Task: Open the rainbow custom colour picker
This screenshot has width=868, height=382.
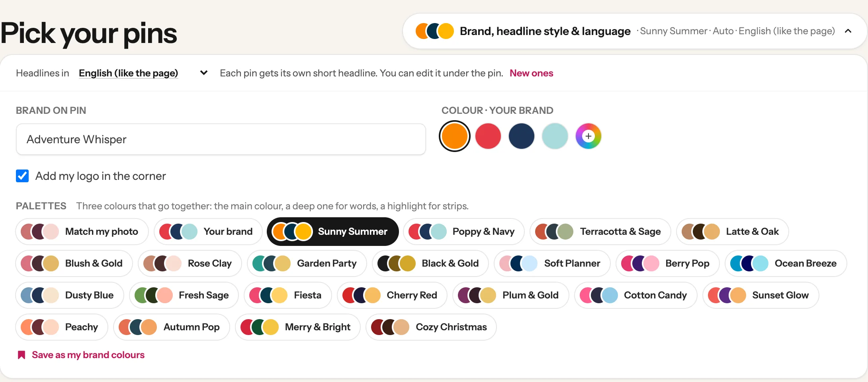Action: [x=588, y=136]
